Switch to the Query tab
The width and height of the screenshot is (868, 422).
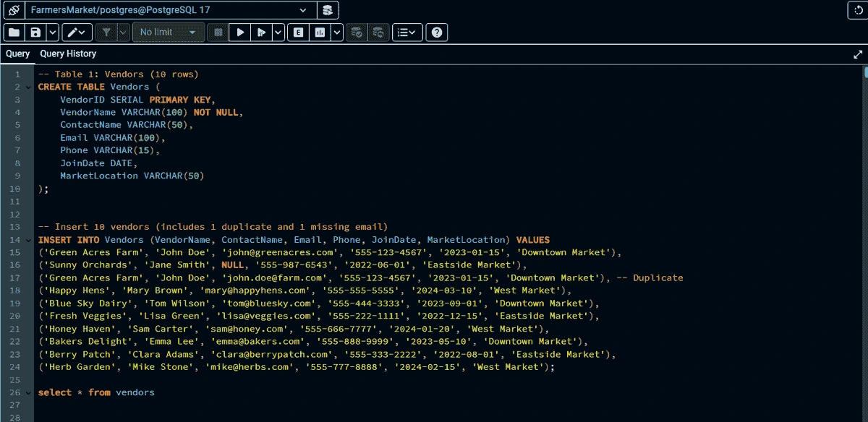pos(18,53)
